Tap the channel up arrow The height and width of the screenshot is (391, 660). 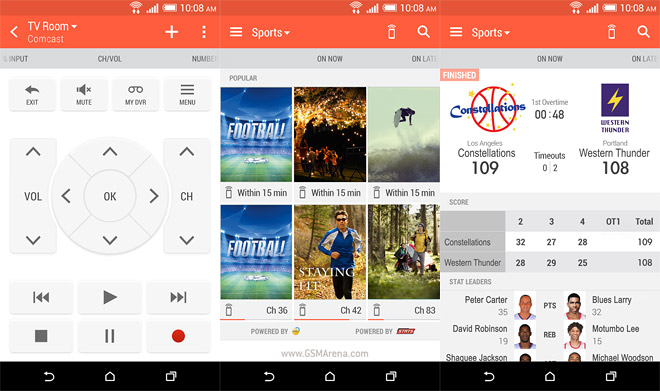[x=186, y=152]
